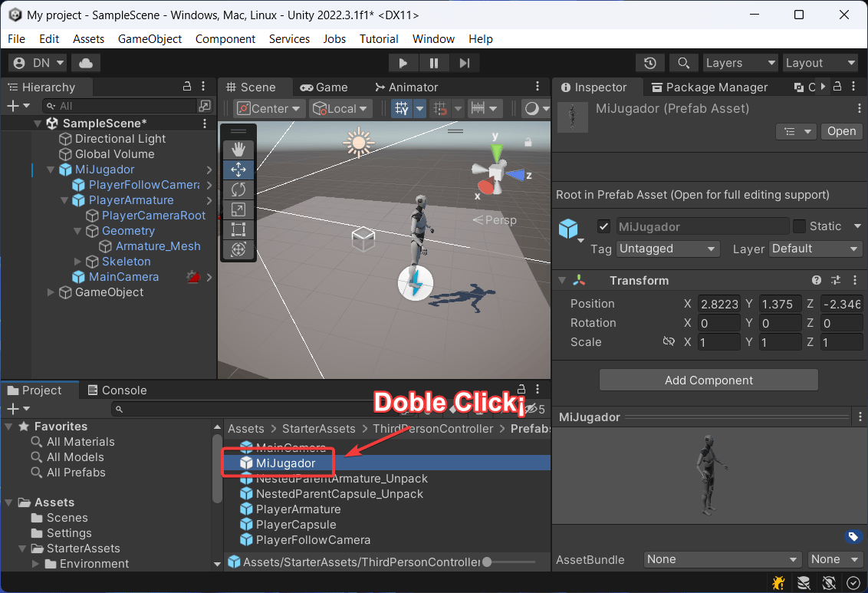Screen dimensions: 868x593
Task: Click the Add Component button
Action: pyautogui.click(x=709, y=380)
